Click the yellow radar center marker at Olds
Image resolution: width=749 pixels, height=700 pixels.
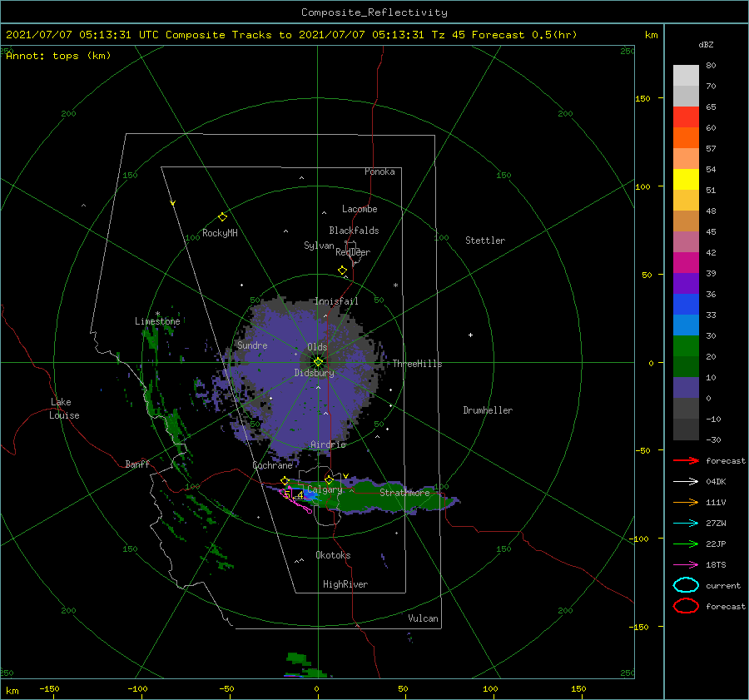pyautogui.click(x=318, y=362)
